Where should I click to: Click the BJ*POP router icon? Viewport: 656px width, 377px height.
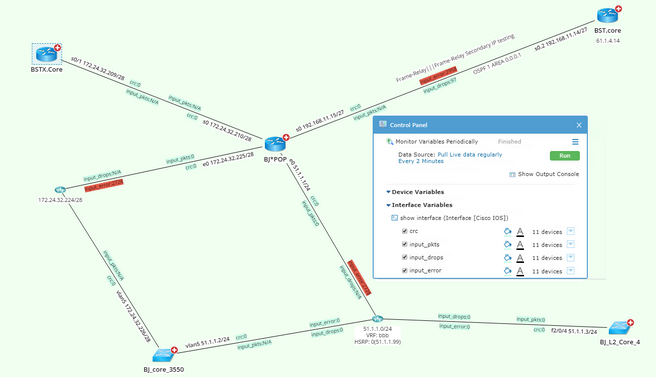[x=275, y=144]
